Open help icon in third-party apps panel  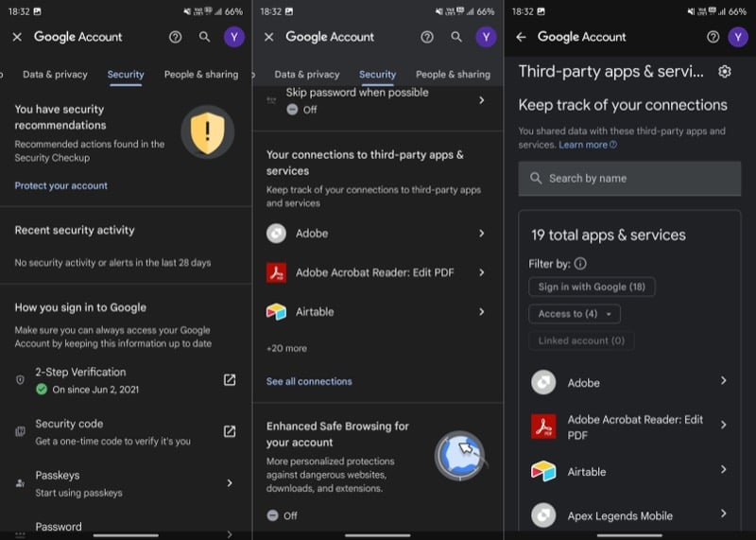tap(713, 37)
